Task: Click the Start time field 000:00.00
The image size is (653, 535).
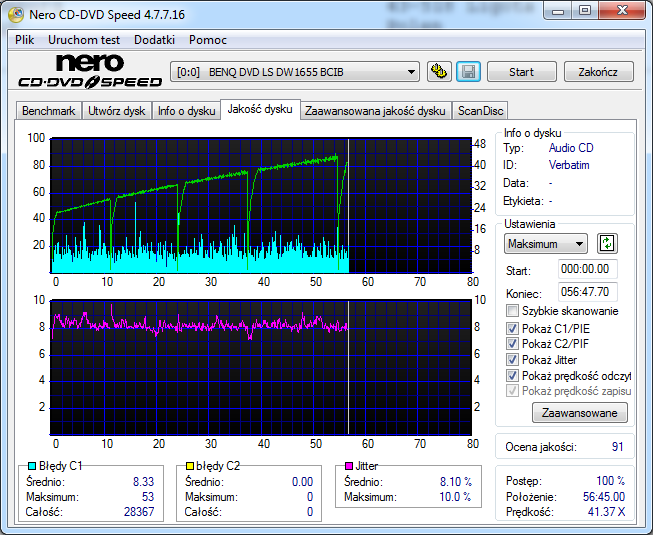Action: (x=588, y=269)
